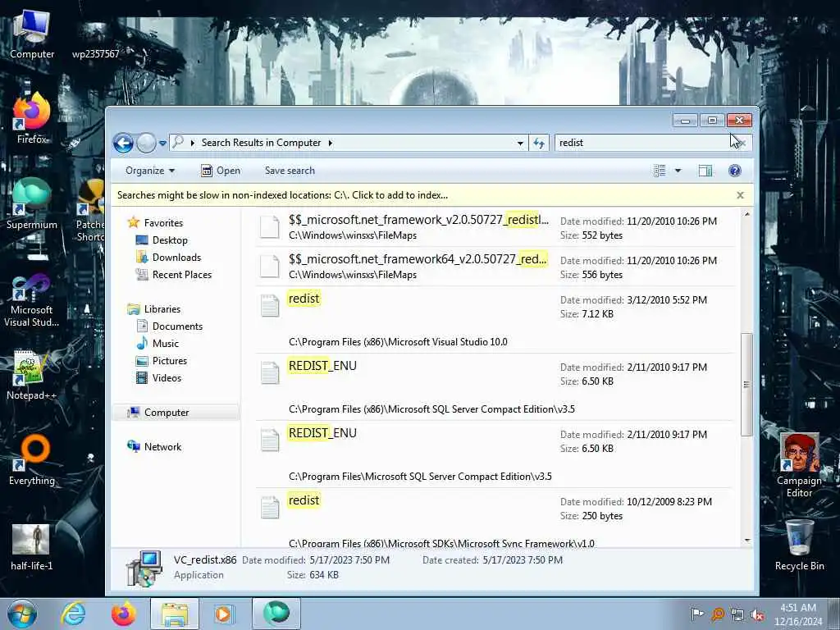Launch the Notepad++ desktop shortcut
The height and width of the screenshot is (630, 840).
coord(32,375)
